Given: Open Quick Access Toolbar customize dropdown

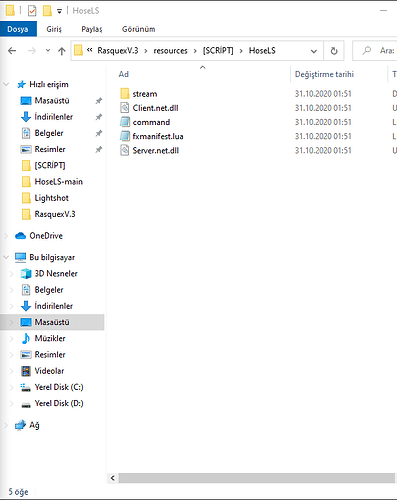Looking at the screenshot, I should coord(59,11).
